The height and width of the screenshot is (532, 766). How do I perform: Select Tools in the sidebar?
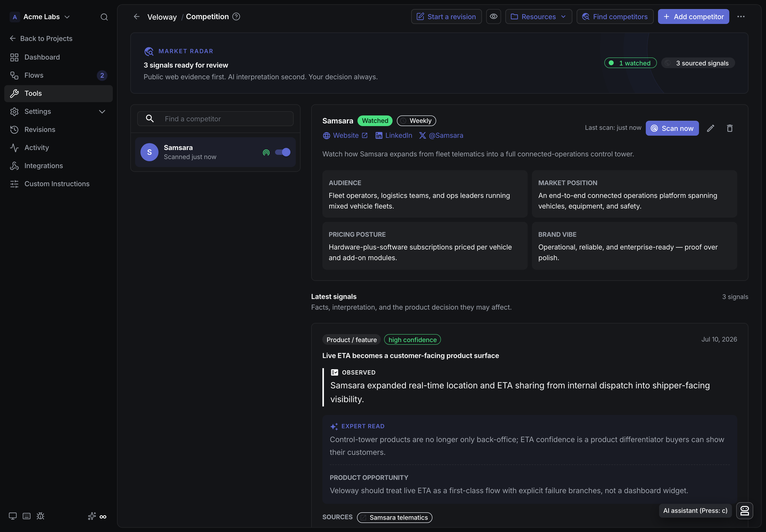click(58, 93)
